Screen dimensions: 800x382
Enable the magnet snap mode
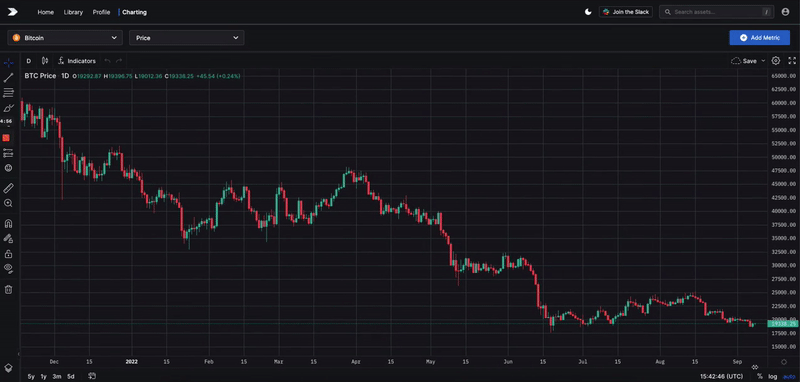click(x=8, y=223)
